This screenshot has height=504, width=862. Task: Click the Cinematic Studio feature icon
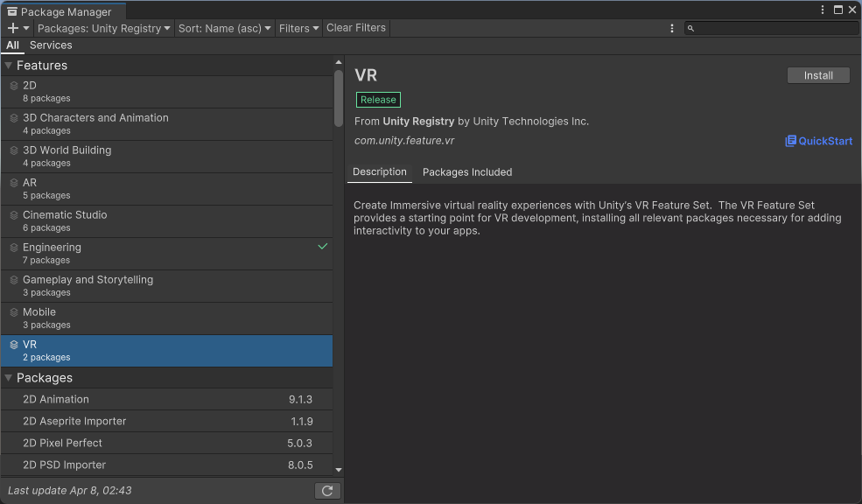(14, 215)
